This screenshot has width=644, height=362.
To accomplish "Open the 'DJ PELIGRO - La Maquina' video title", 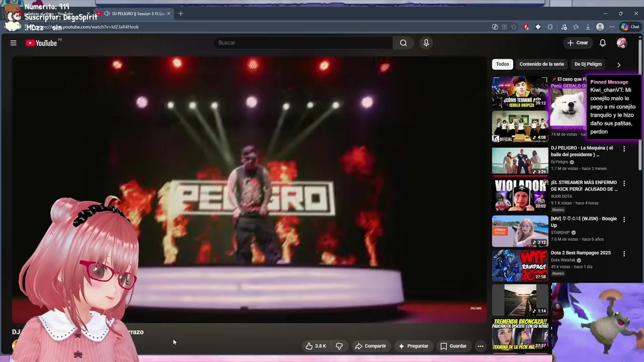I will (583, 151).
